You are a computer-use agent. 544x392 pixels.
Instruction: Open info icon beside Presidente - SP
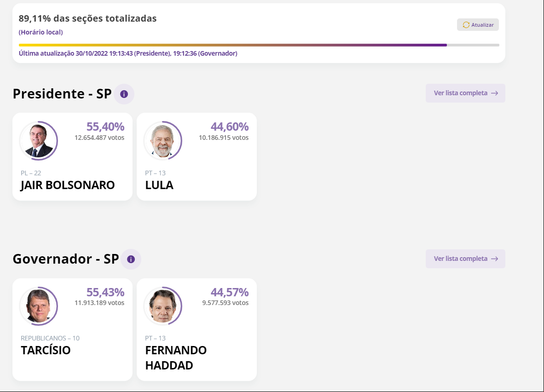point(124,94)
